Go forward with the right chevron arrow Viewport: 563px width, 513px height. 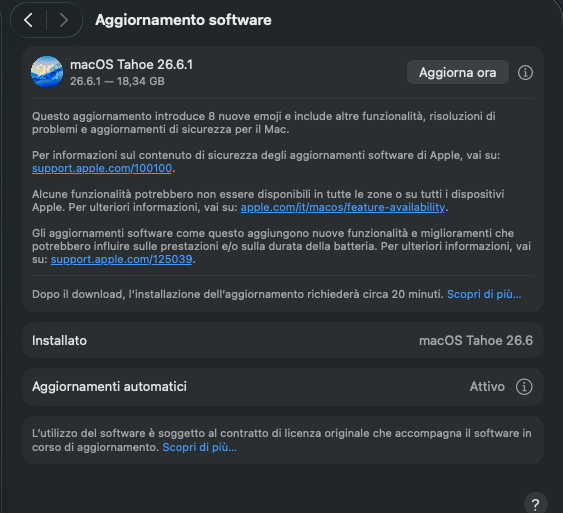click(x=64, y=20)
